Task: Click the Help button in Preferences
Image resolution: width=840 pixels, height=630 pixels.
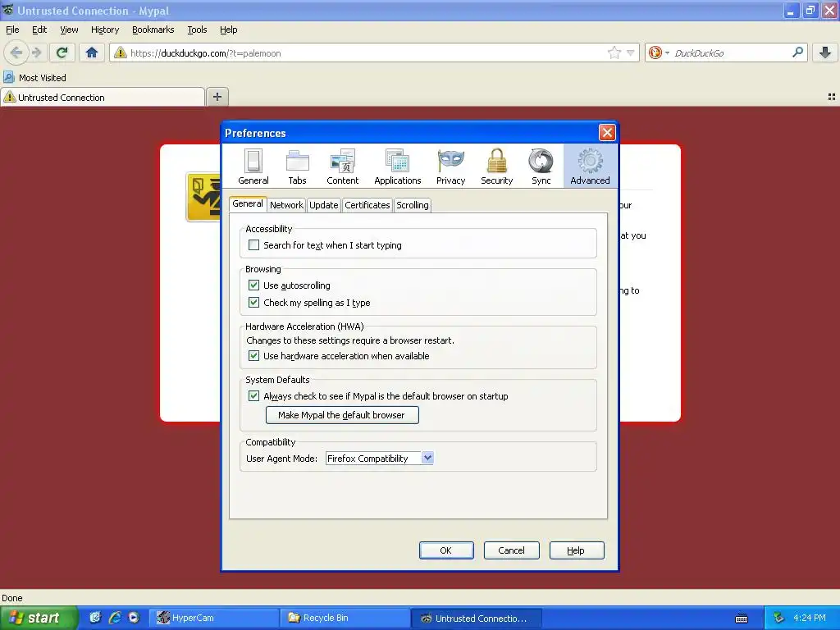Action: coord(577,550)
